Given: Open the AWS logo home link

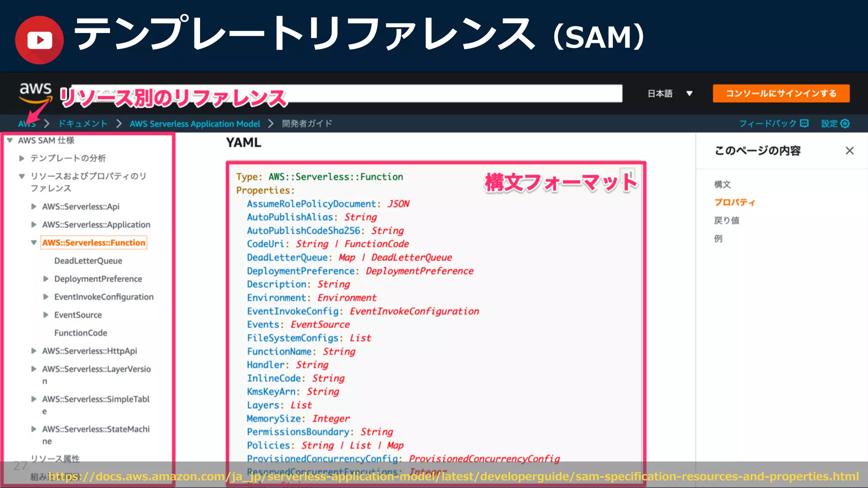Looking at the screenshot, I should pos(36,93).
